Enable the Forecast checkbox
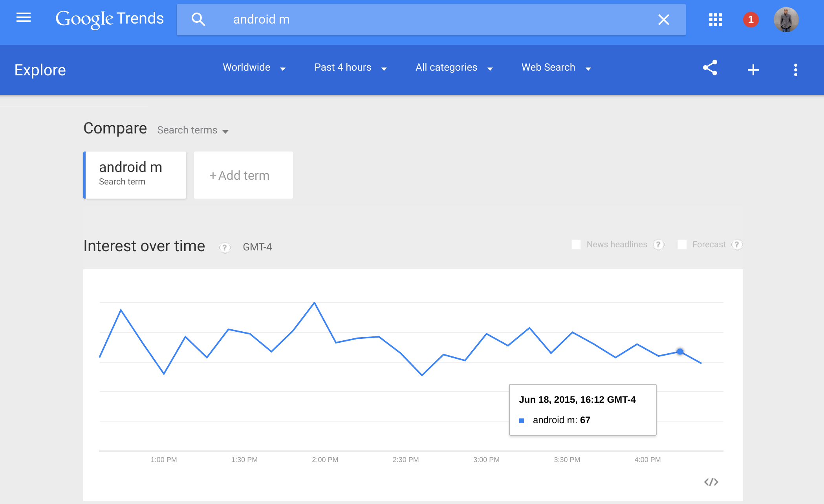 point(682,244)
